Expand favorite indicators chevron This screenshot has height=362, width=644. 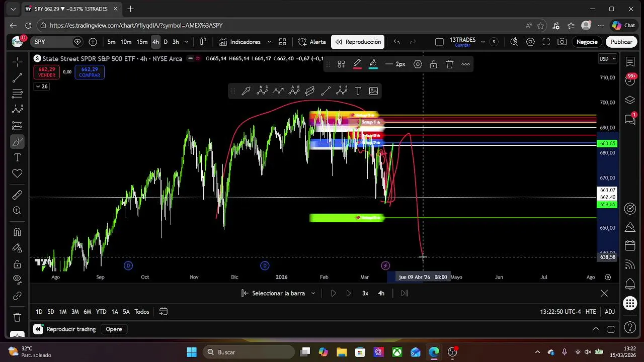(x=269, y=42)
